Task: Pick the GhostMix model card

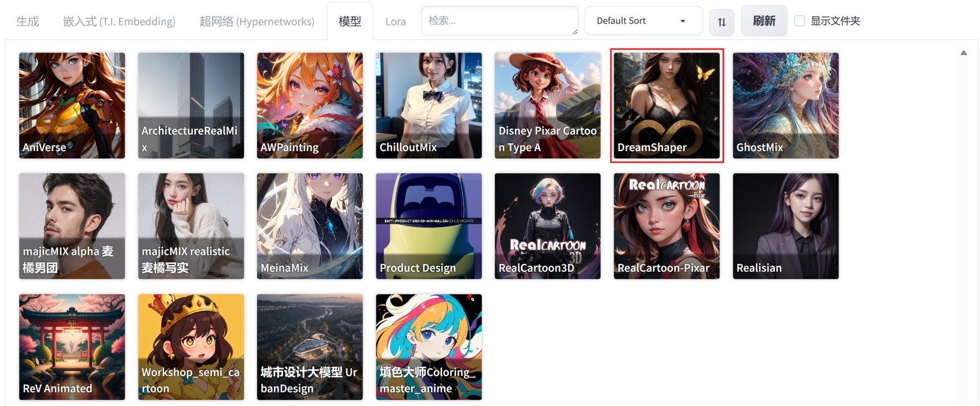Action: (x=786, y=105)
